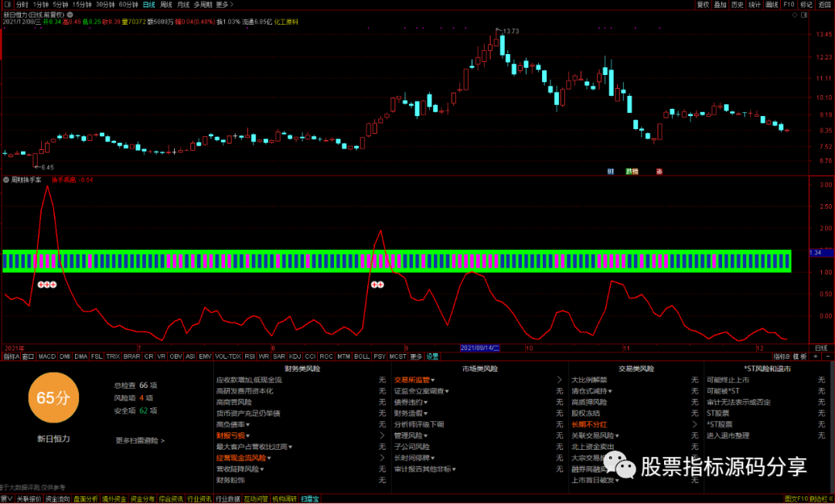This screenshot has width=835, height=504.
Task: Select the 日线 daily timeframe
Action: click(149, 5)
